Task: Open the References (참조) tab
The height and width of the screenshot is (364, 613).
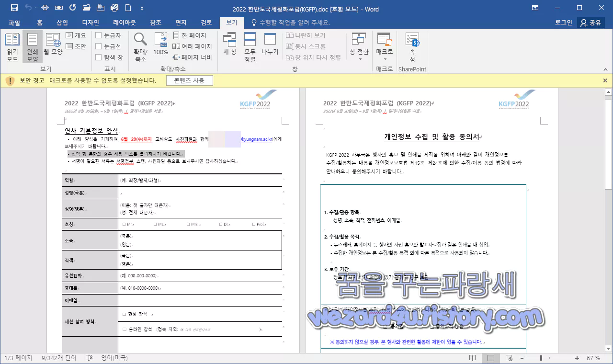Action: (x=156, y=23)
